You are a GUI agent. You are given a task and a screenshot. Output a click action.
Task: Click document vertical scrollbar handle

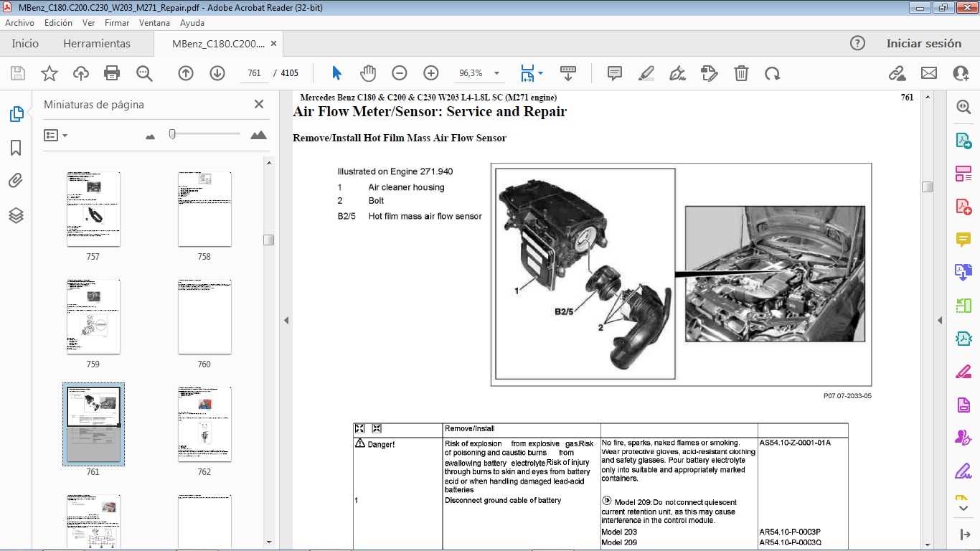[x=927, y=187]
